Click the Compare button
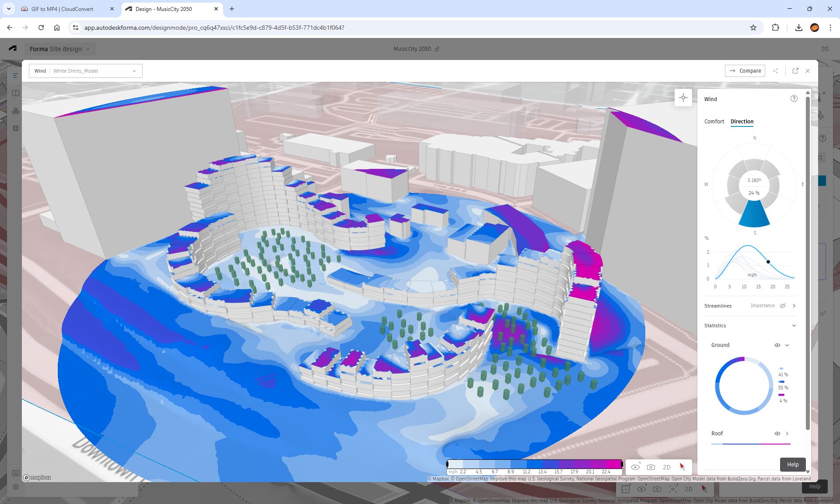The height and width of the screenshot is (504, 840). pos(745,71)
